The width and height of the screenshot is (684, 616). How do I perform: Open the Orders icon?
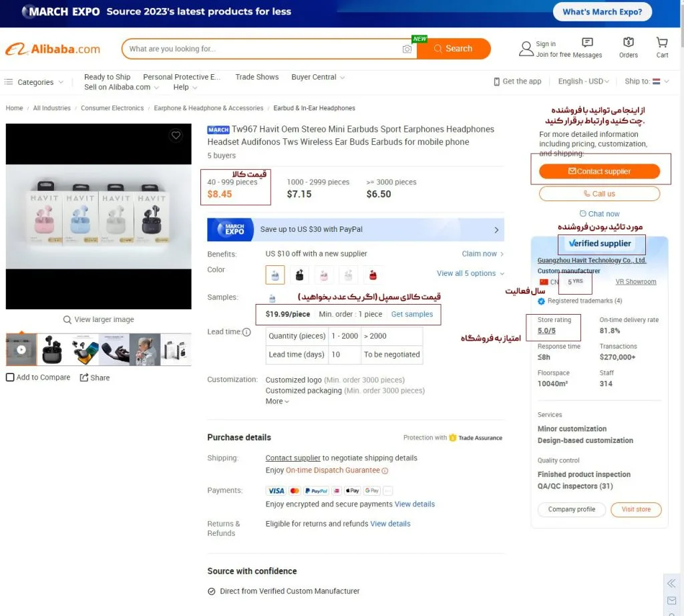pyautogui.click(x=628, y=42)
